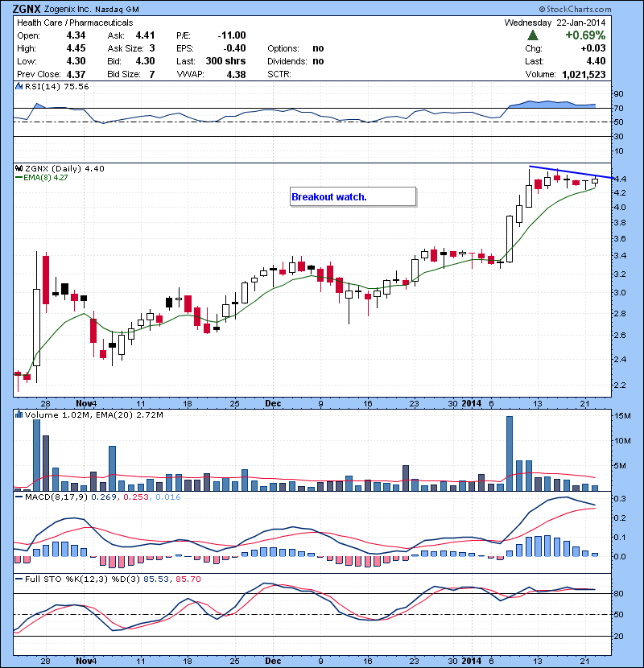The height and width of the screenshot is (668, 644).
Task: Click the RSI(14) 75.56 indicator label
Action: [57, 86]
